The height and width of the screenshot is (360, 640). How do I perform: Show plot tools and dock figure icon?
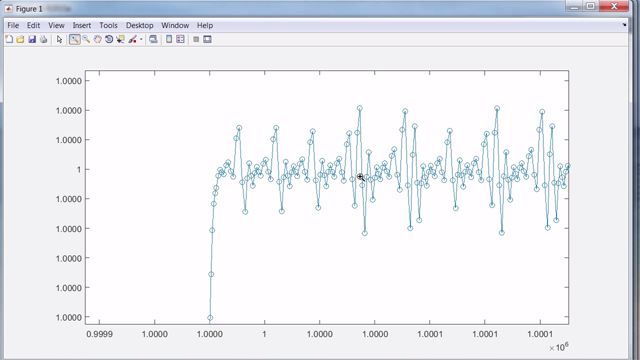pyautogui.click(x=207, y=39)
